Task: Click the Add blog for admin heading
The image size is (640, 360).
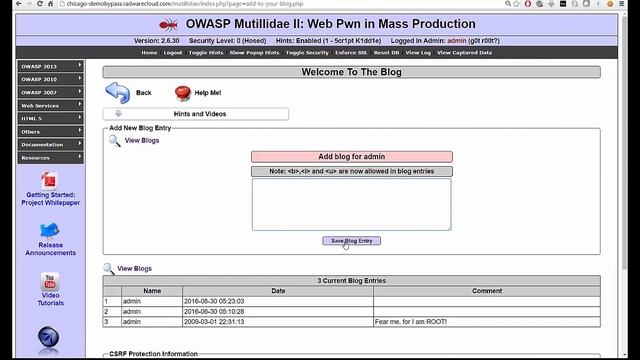Action: click(x=351, y=157)
